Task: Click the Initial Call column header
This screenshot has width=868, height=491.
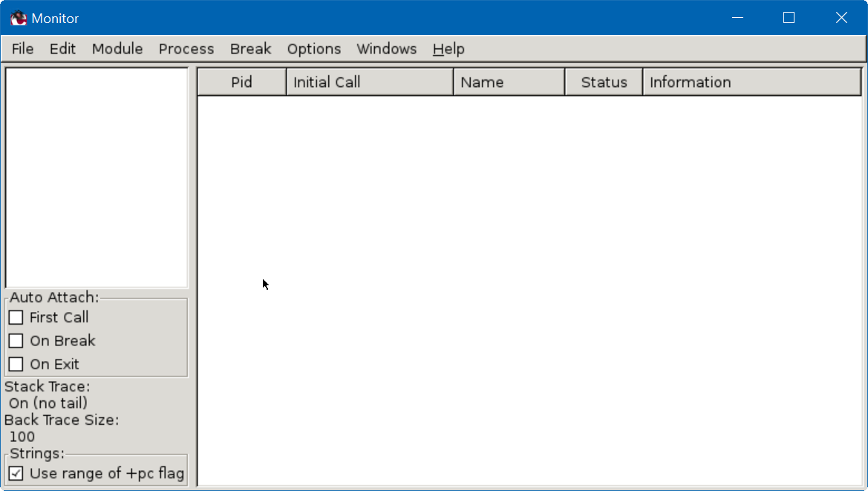Action: coord(370,82)
